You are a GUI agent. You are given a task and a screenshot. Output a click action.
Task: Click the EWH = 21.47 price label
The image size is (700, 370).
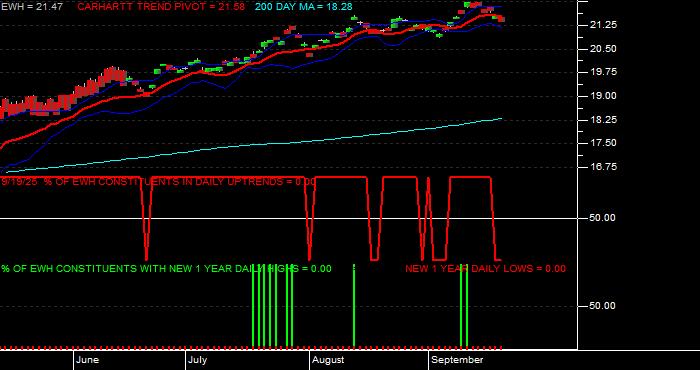[32, 7]
